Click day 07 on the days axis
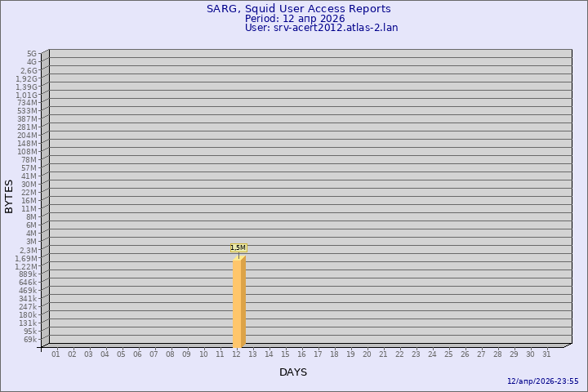This screenshot has height=392, width=588. click(x=154, y=354)
